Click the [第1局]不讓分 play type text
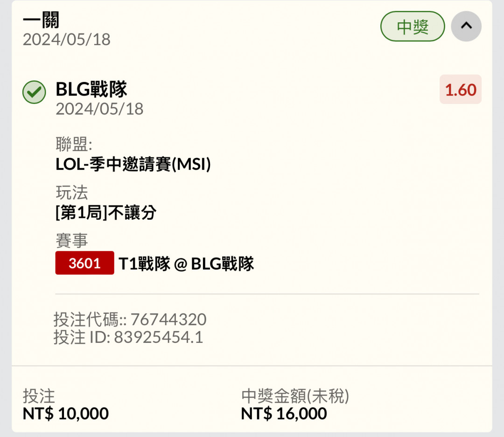The width and height of the screenshot is (504, 437). click(106, 212)
